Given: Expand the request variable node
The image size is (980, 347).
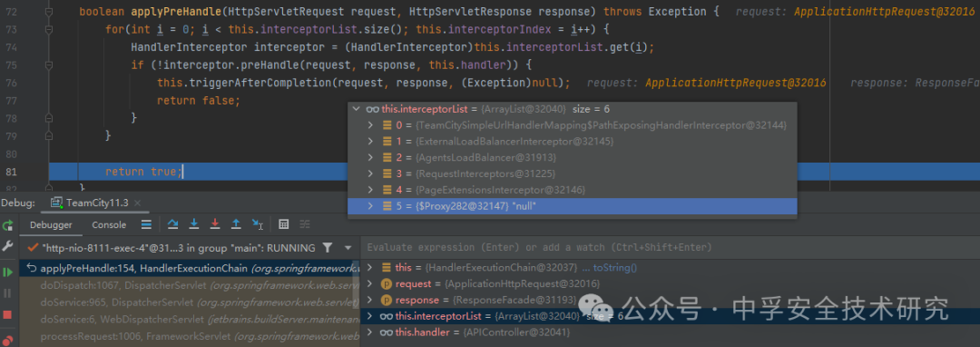Looking at the screenshot, I should 370,283.
